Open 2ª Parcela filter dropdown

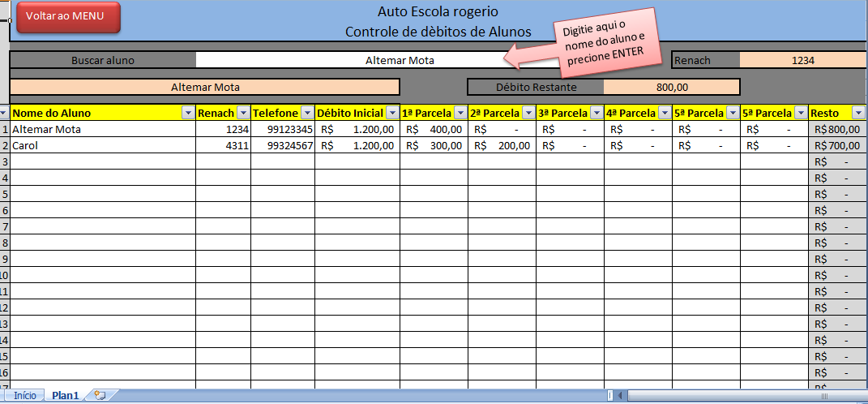pyautogui.click(x=528, y=113)
